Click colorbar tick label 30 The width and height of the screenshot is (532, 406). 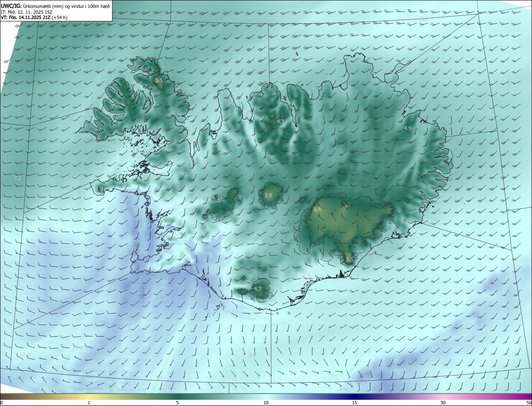[x=443, y=403]
